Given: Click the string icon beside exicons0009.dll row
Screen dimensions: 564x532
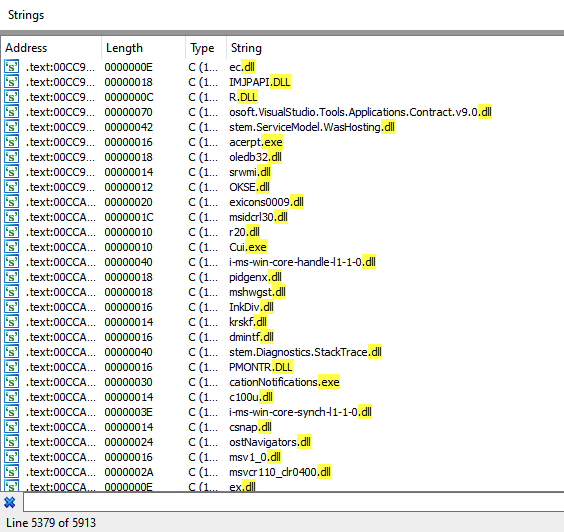Looking at the screenshot, I should click(12, 202).
